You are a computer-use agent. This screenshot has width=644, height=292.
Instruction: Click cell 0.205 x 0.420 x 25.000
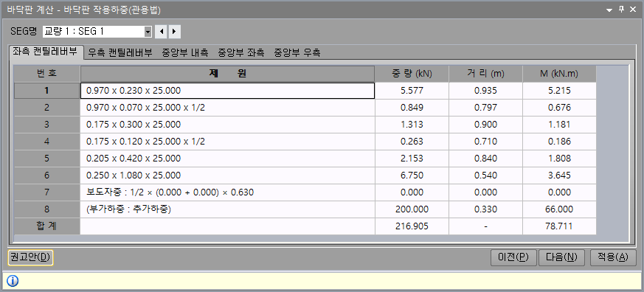[x=227, y=159]
